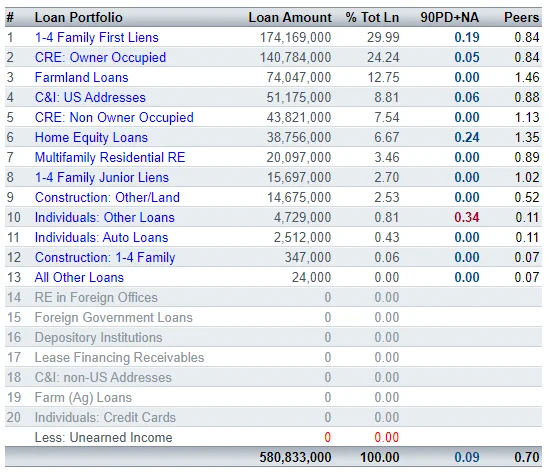The image size is (549, 473).
Task: Click the total loan amount 580,833,000
Action: 296,457
